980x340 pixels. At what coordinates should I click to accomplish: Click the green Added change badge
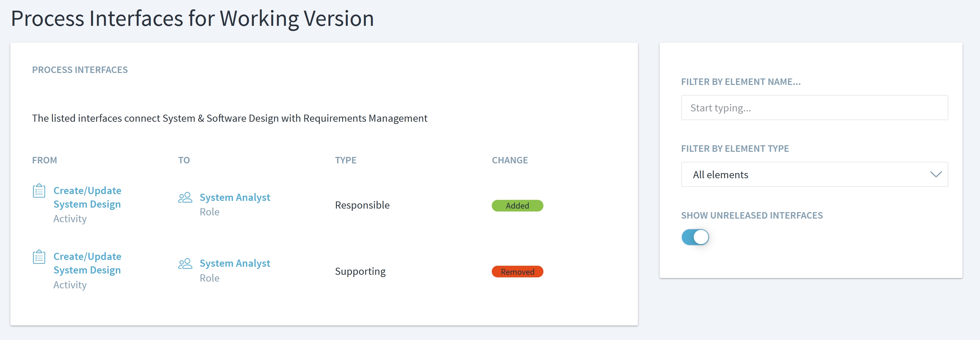point(517,206)
